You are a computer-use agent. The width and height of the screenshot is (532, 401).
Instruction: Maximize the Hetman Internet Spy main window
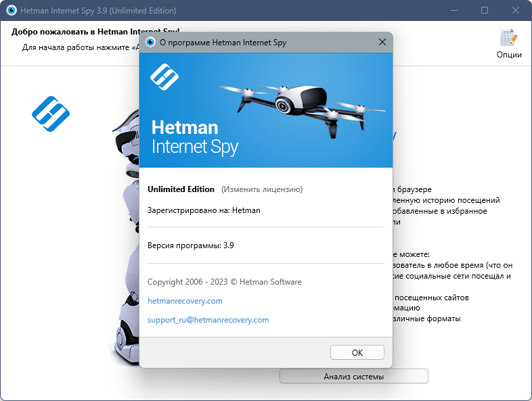point(485,10)
